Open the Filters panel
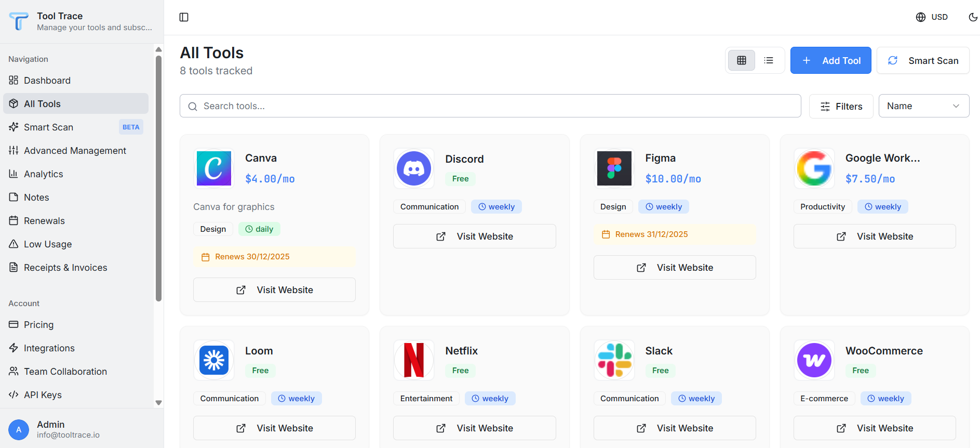980x448 pixels. [841, 106]
